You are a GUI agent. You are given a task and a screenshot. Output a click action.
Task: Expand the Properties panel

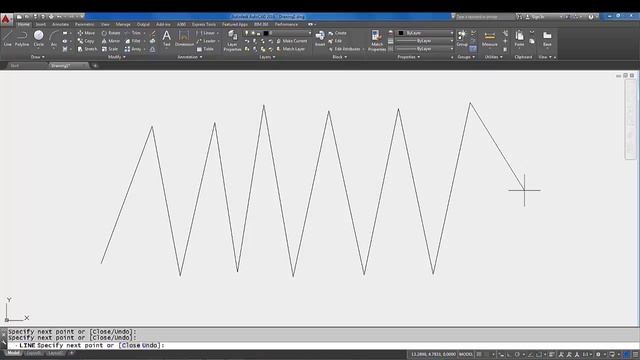coord(409,57)
